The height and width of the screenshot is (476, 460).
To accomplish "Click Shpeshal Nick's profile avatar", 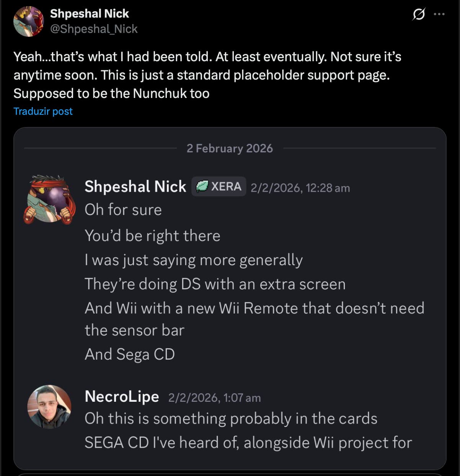I will [x=29, y=21].
